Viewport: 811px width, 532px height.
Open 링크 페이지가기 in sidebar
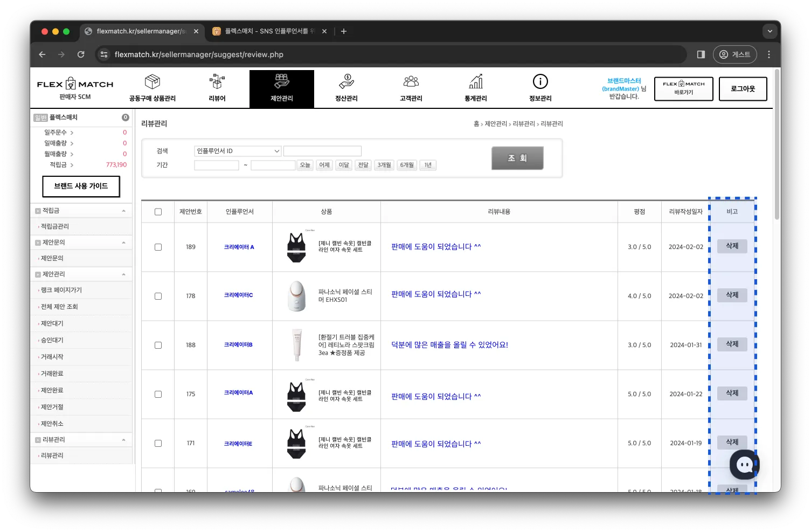[x=61, y=290]
